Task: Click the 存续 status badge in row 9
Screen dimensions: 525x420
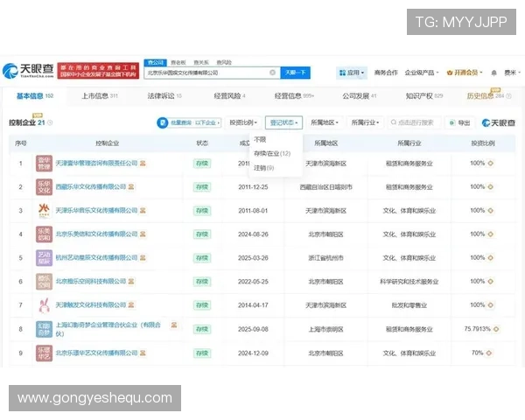Action: [x=202, y=353]
